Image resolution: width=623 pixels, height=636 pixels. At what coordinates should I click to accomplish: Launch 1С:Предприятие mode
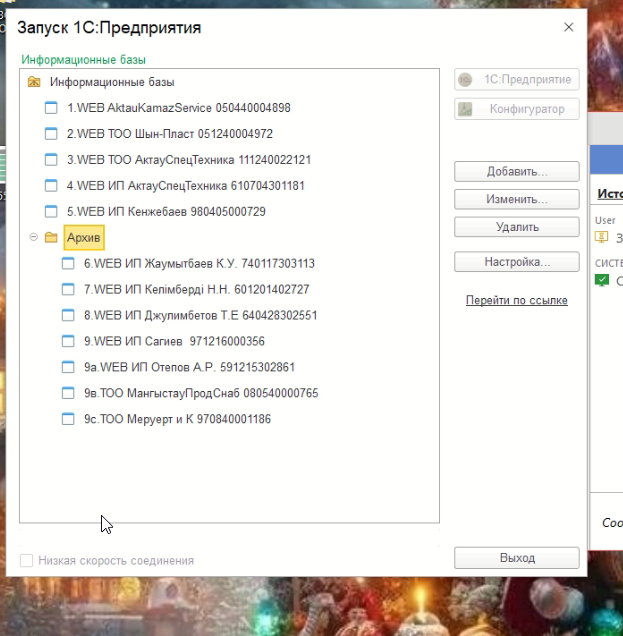[x=517, y=80]
